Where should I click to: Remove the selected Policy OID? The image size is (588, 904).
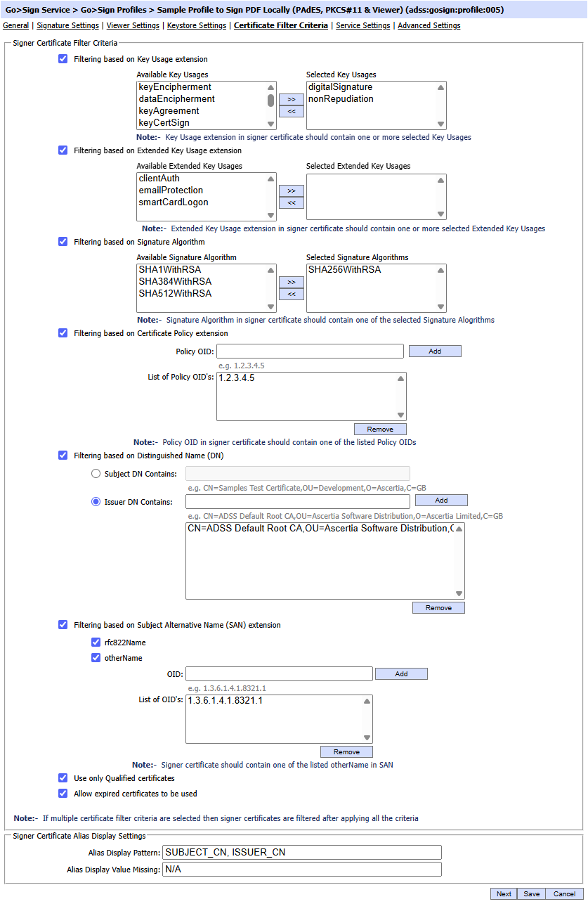380,430
